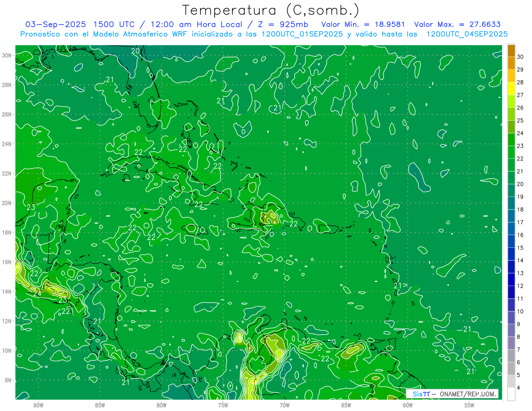
Task: Click the '85W' longitude axis label
Action: click(x=100, y=405)
